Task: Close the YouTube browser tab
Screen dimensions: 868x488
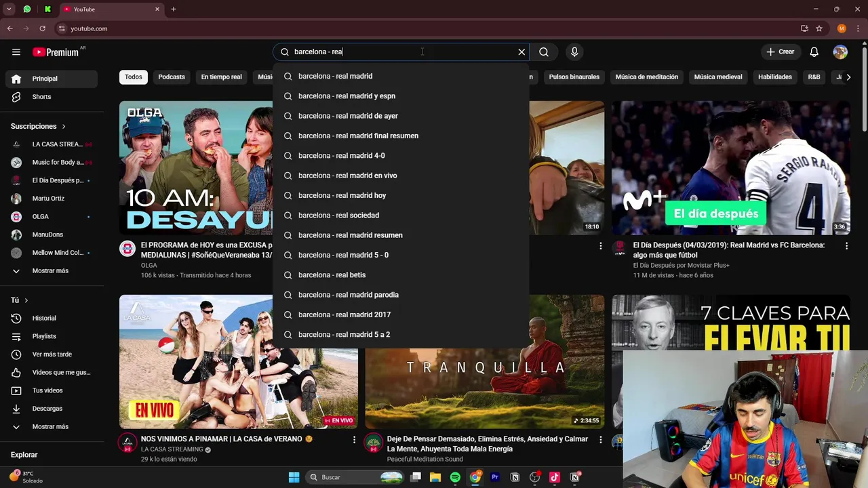Action: pyautogui.click(x=157, y=9)
